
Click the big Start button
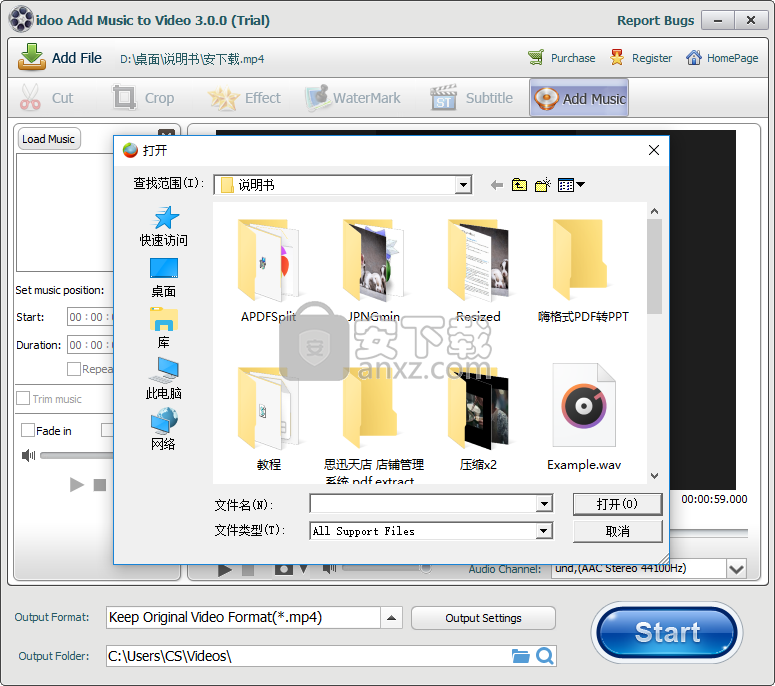click(x=667, y=632)
